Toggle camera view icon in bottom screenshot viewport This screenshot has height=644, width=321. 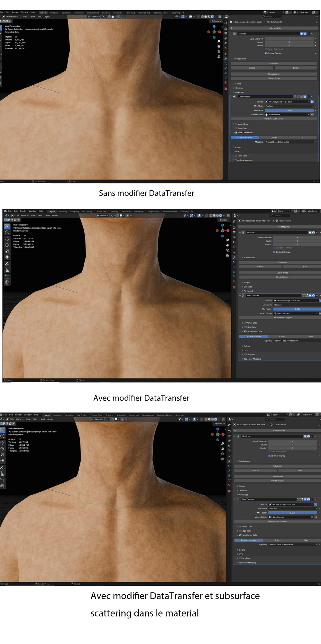[x=222, y=454]
